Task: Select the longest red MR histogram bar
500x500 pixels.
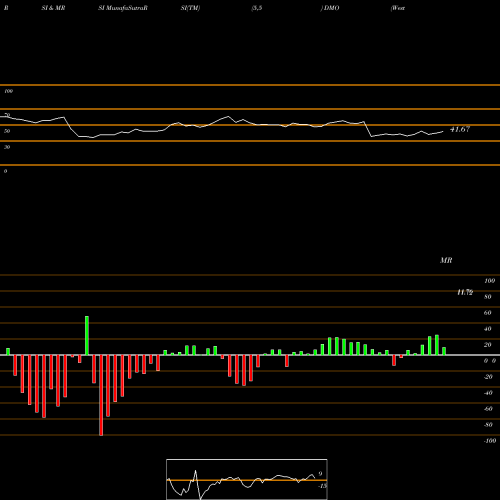Action: coord(101,395)
